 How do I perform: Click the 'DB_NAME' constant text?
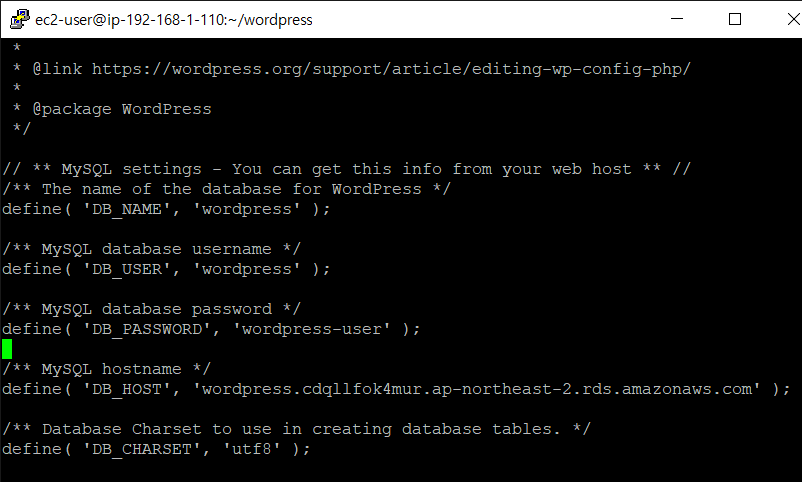pos(126,209)
